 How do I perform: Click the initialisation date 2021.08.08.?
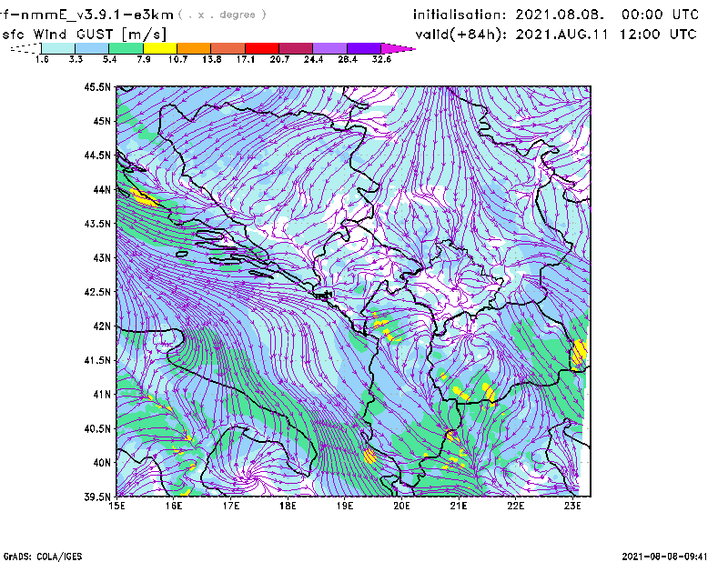click(x=560, y=15)
